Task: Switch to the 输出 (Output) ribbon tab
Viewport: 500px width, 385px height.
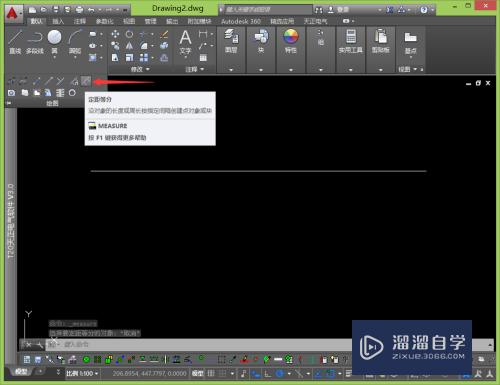Action: (172, 21)
